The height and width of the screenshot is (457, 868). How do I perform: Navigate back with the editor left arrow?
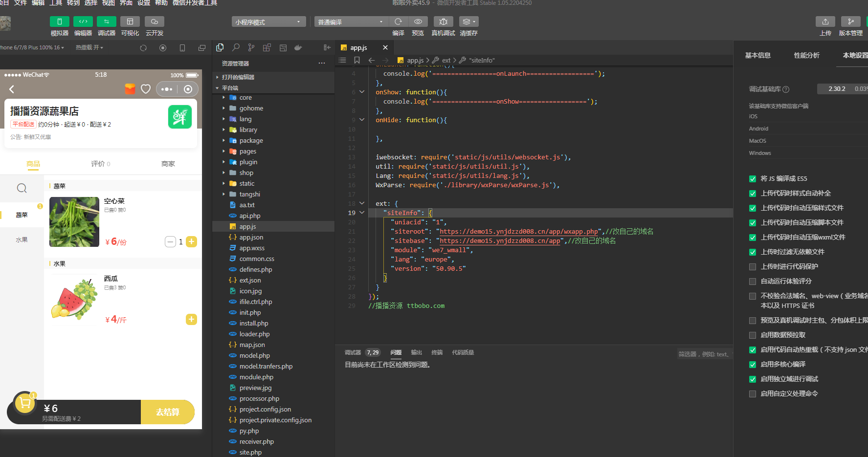[372, 60]
